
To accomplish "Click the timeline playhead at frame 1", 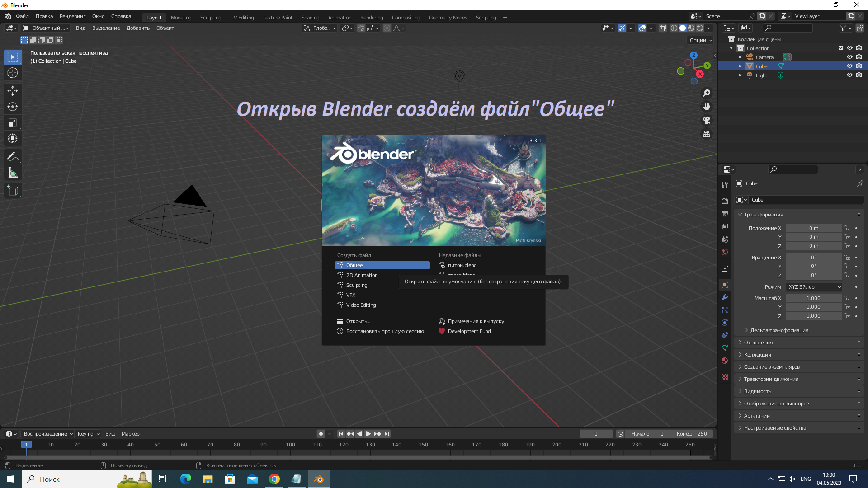I will pyautogui.click(x=26, y=445).
